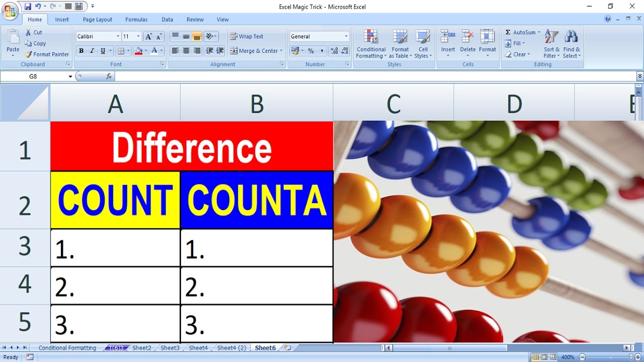
Task: Copy the selected cells
Action: pyautogui.click(x=35, y=43)
